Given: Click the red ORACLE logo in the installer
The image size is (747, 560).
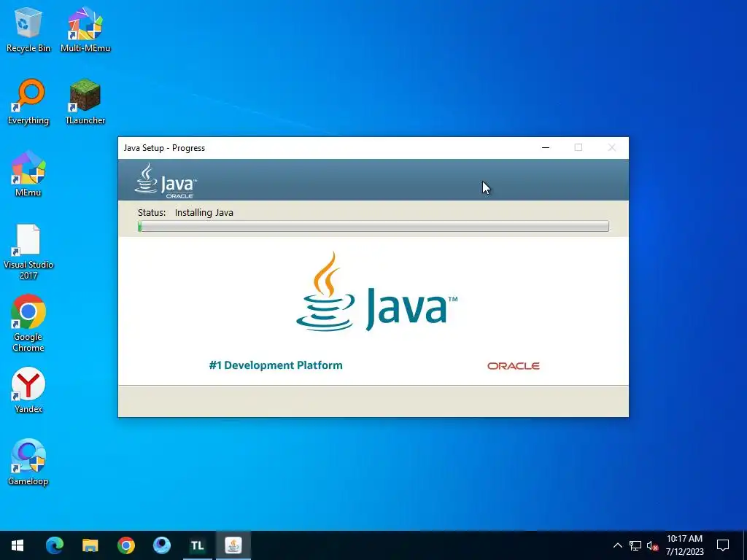Looking at the screenshot, I should [x=513, y=366].
